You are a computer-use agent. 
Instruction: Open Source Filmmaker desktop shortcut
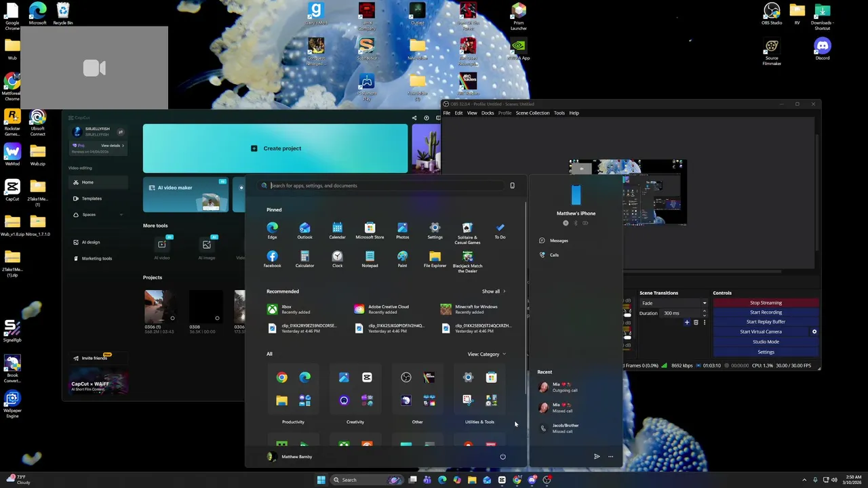pyautogui.click(x=772, y=52)
